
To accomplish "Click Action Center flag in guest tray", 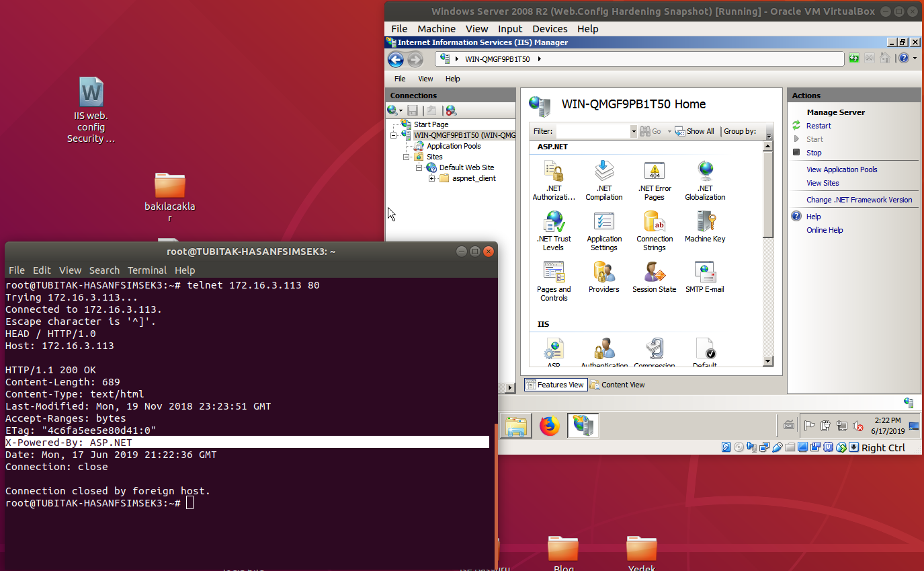I will (810, 426).
